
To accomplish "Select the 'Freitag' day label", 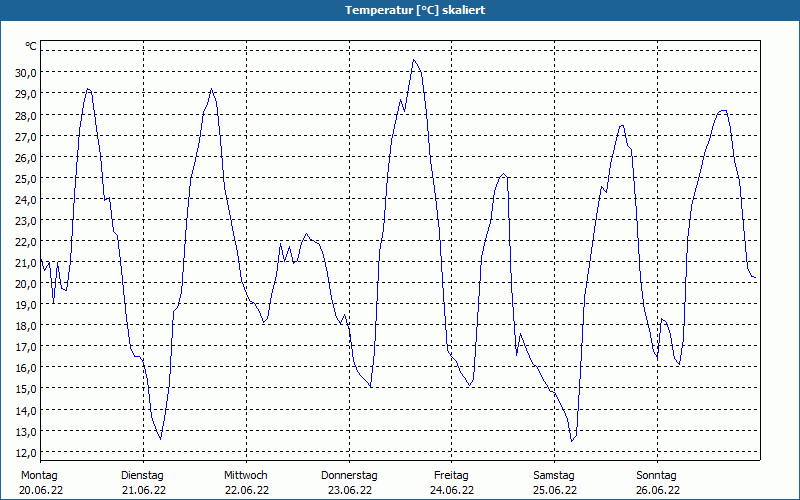I will click(x=451, y=475).
